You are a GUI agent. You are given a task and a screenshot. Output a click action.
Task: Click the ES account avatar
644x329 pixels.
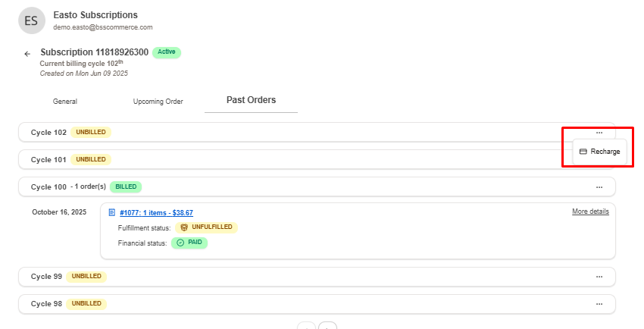click(31, 20)
